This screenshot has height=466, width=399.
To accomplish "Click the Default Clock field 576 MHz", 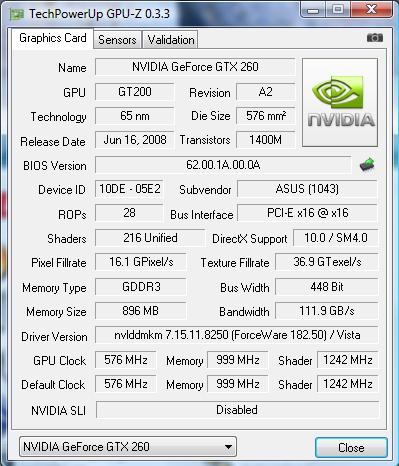I will pyautogui.click(x=126, y=384).
